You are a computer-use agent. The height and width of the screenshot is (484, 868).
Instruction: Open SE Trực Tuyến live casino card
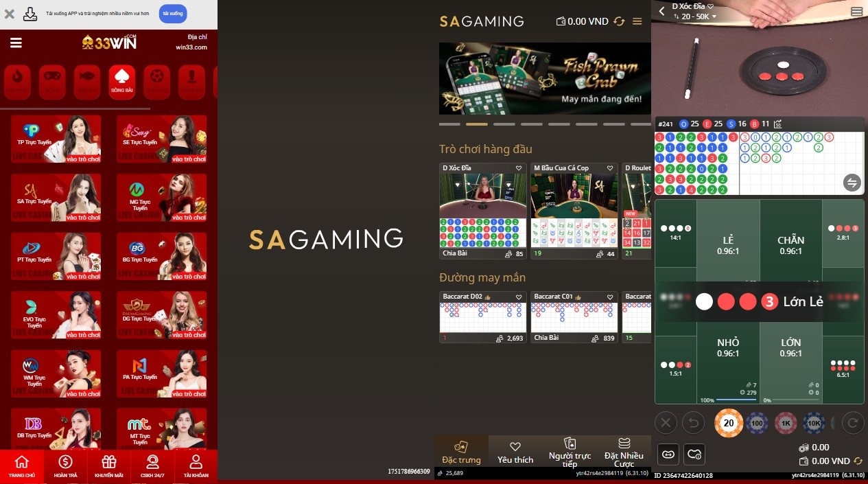click(161, 139)
